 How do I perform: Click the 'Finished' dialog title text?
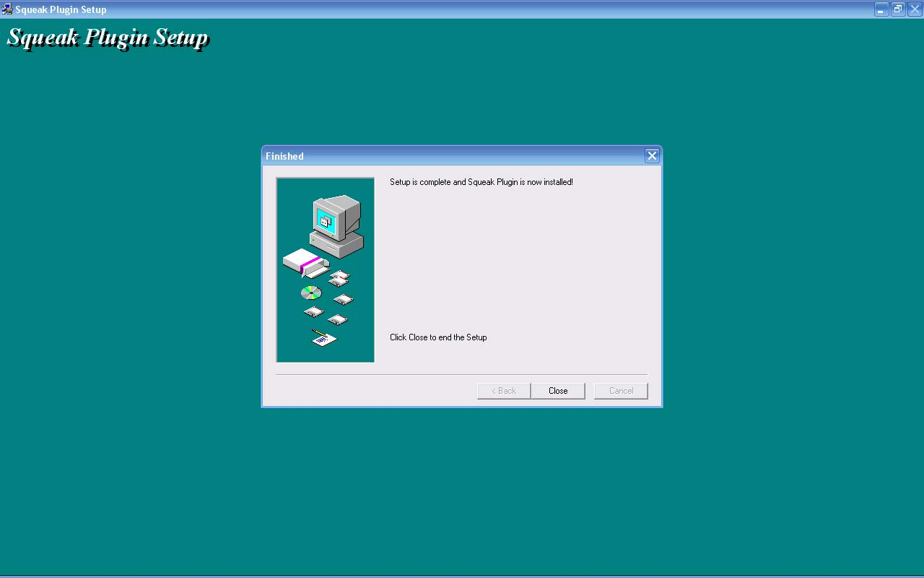click(284, 156)
